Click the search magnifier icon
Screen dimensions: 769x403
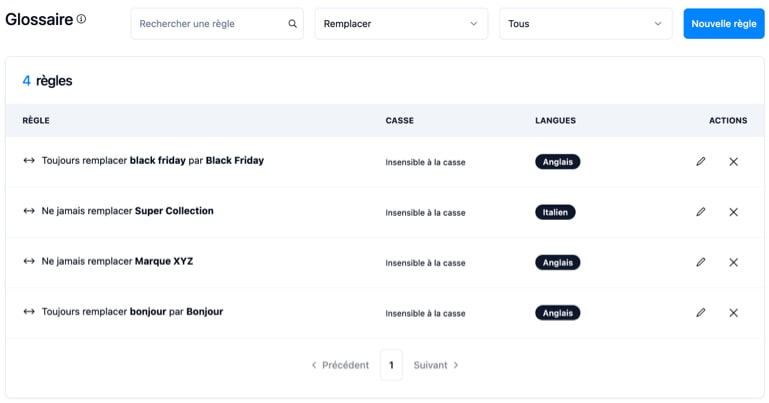pos(292,24)
